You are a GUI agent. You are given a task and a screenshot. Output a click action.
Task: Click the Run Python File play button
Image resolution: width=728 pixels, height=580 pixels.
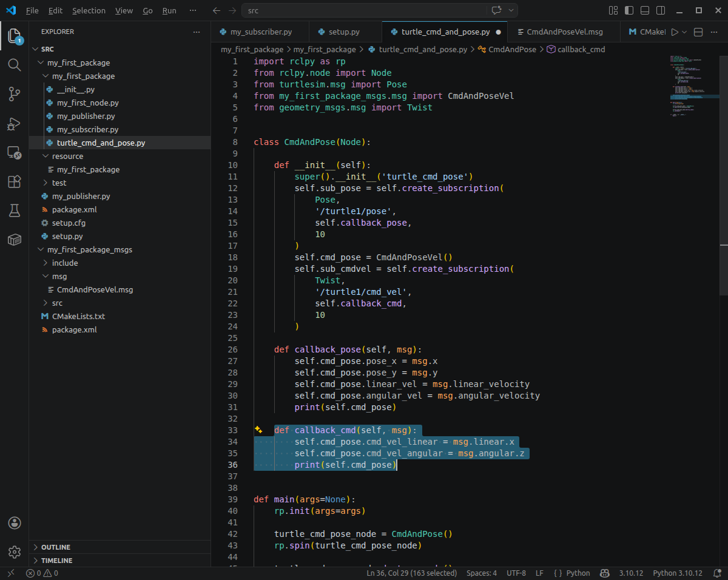pos(675,32)
